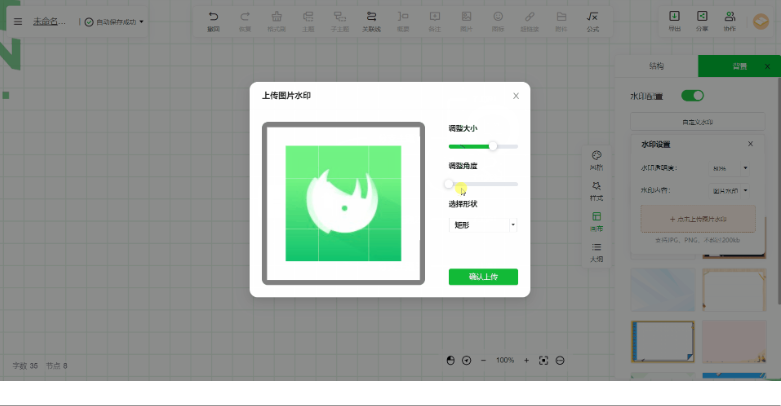
Task: Click the Redo (恢复) toolbar icon
Action: point(245,22)
